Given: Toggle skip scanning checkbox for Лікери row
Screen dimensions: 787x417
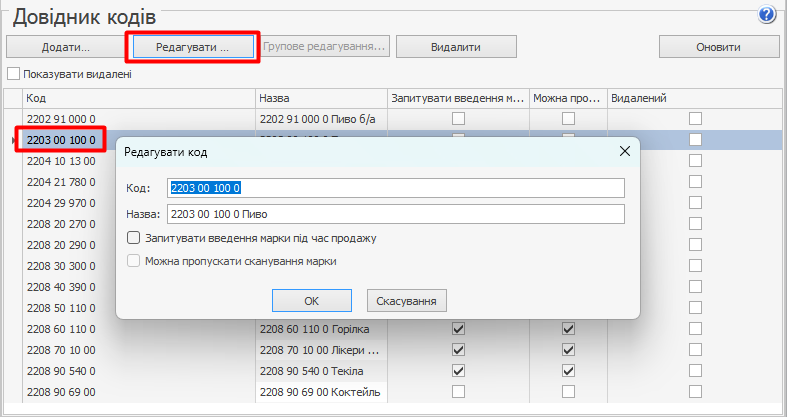Looking at the screenshot, I should pyautogui.click(x=568, y=350).
